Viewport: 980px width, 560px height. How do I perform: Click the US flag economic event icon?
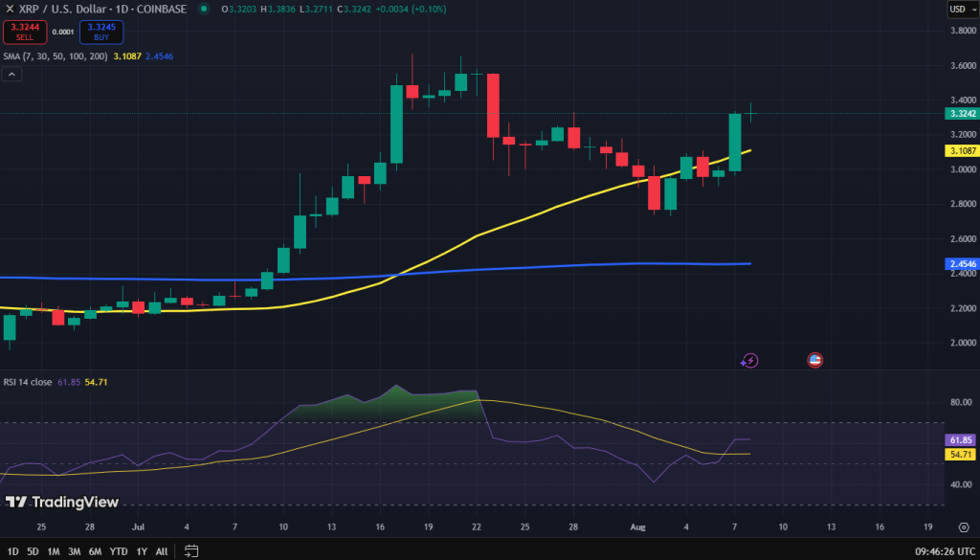pos(815,360)
